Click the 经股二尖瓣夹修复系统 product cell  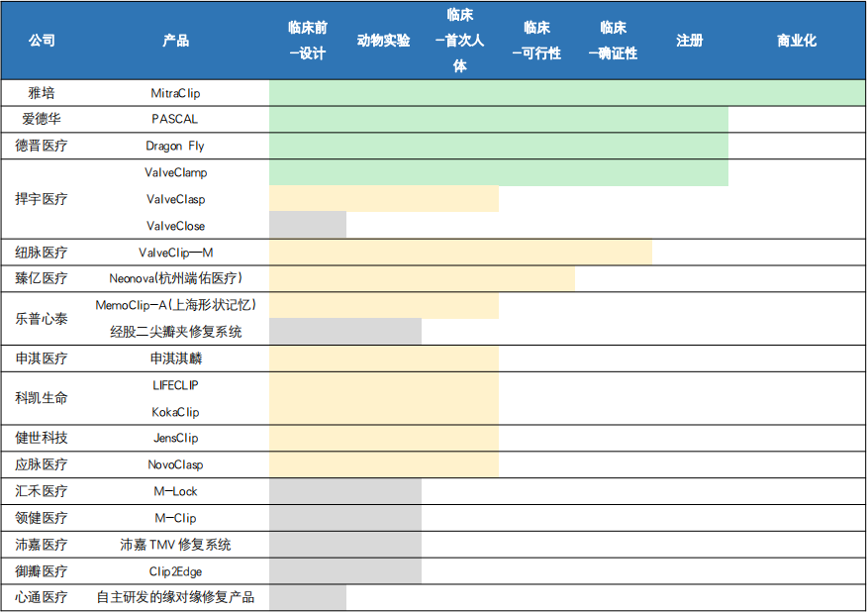[x=175, y=332]
